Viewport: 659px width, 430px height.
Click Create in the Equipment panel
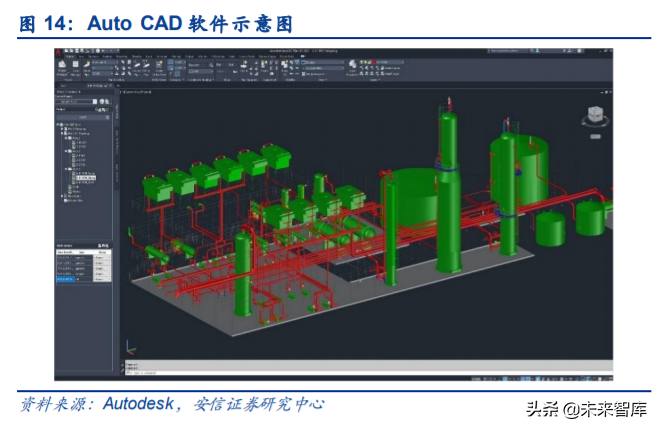tap(264, 66)
